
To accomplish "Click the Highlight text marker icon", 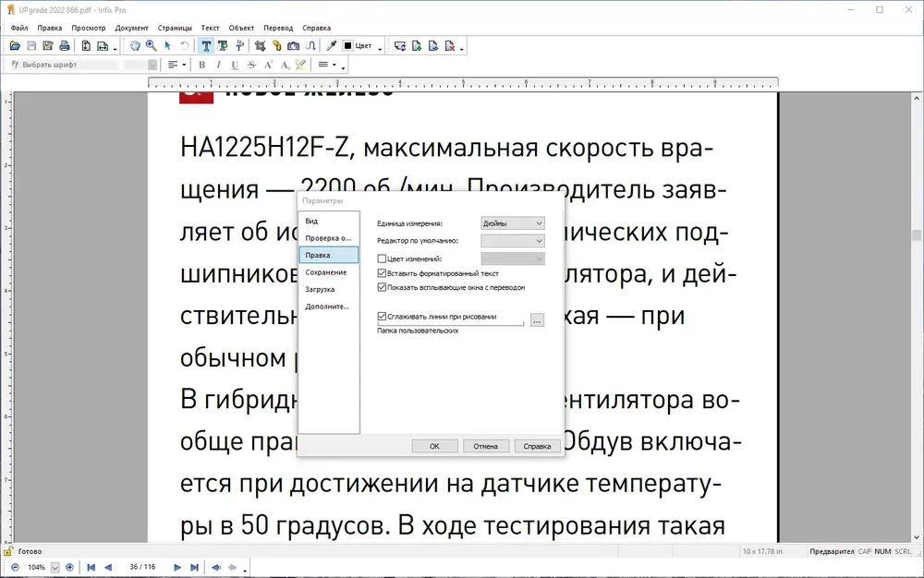I will (300, 65).
